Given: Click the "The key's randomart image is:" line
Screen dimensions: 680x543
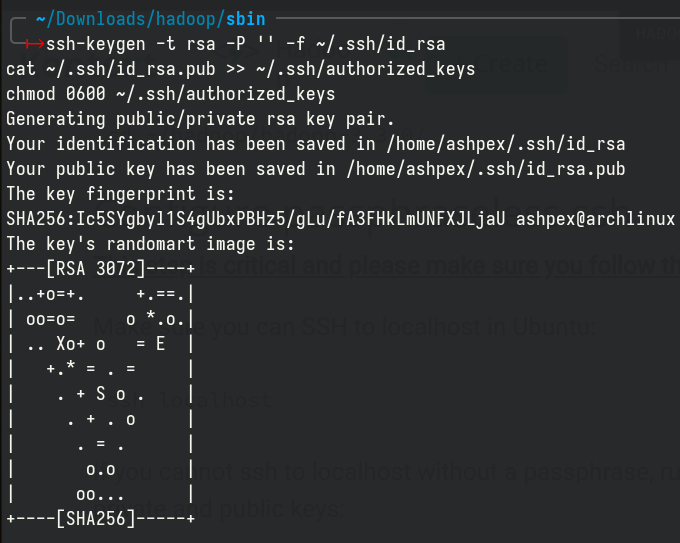Looking at the screenshot, I should [x=150, y=243].
